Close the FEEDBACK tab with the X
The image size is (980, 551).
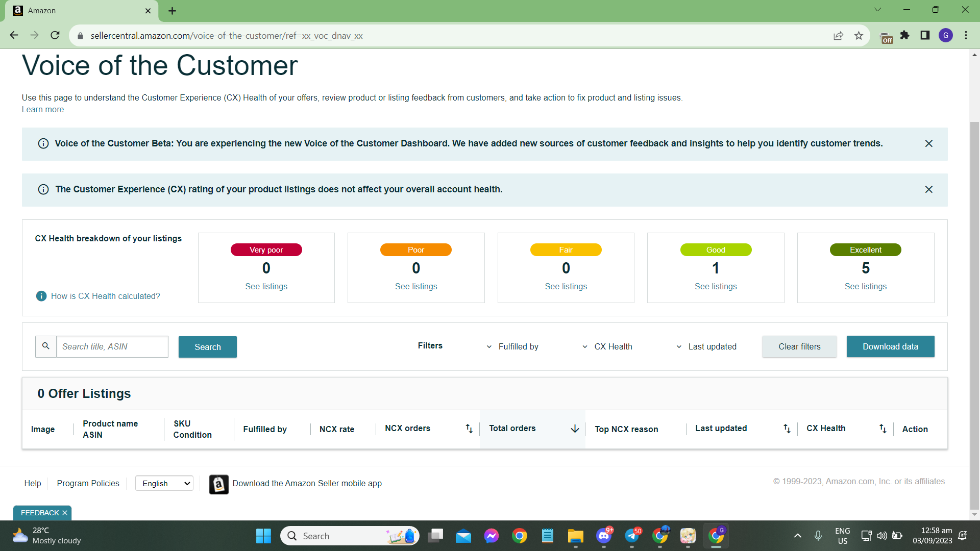coord(65,513)
